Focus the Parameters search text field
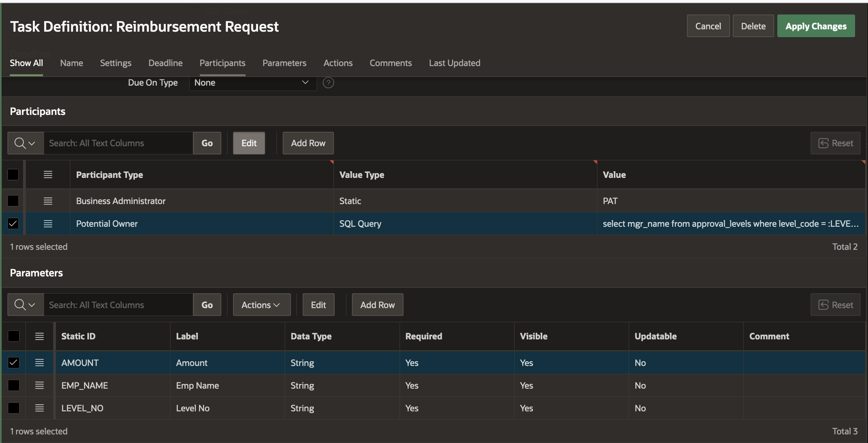Screen dimensions: 868x443 [118, 305]
